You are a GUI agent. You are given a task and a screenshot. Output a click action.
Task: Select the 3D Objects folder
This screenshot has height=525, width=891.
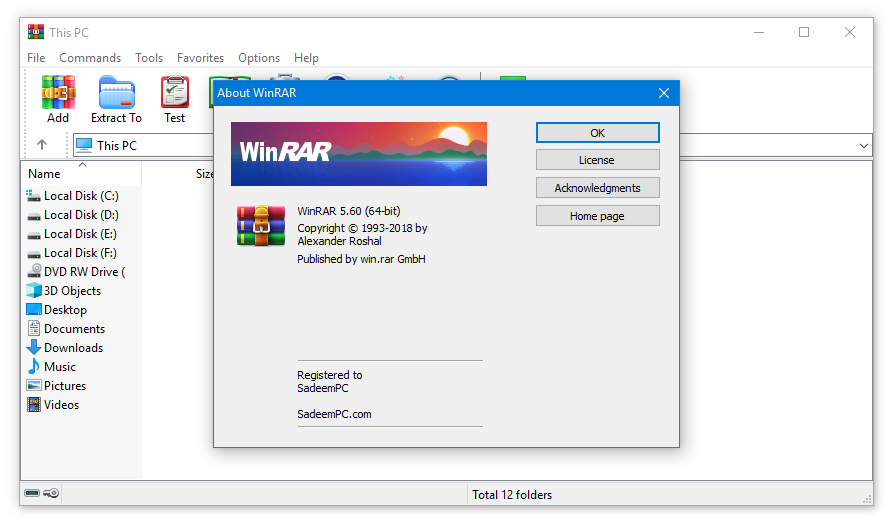coord(72,291)
